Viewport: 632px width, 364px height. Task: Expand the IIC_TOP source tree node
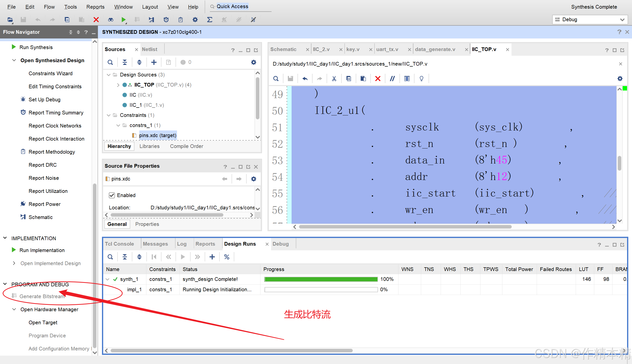(118, 85)
